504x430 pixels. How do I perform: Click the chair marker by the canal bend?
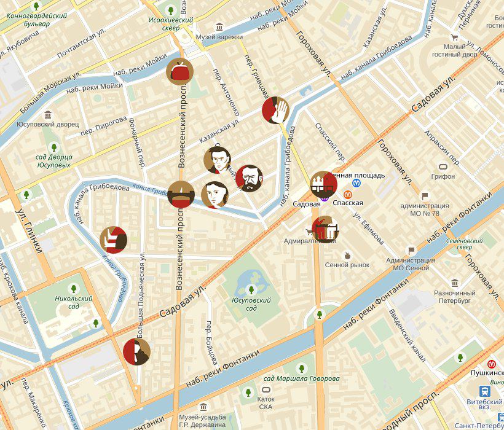[x=114, y=240]
